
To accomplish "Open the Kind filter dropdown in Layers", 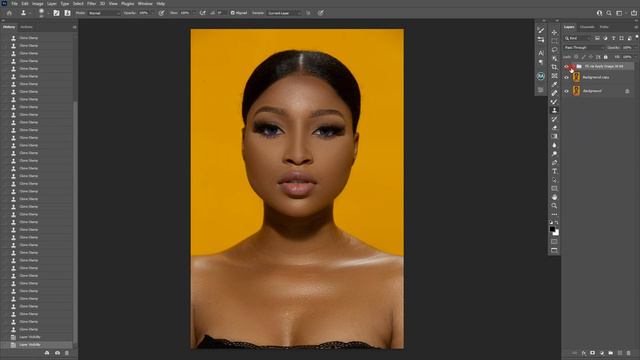I will tap(578, 38).
